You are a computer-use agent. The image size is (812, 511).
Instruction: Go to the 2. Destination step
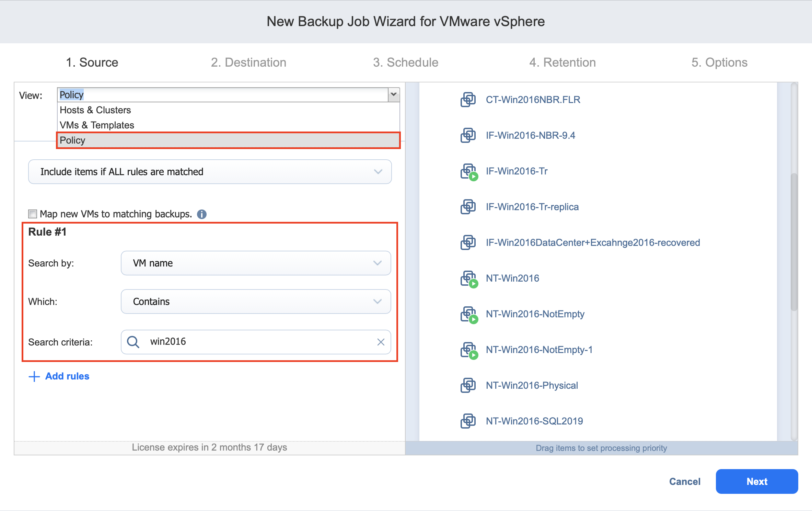coord(248,63)
